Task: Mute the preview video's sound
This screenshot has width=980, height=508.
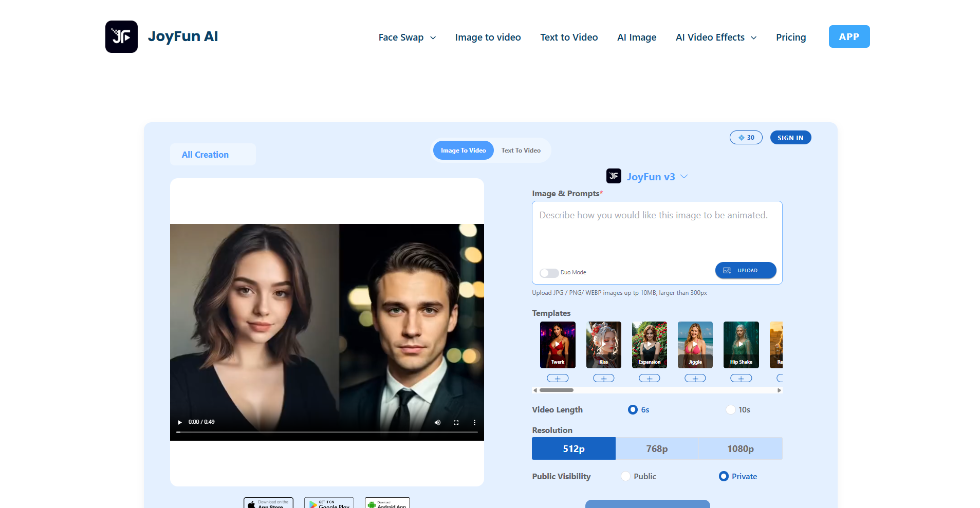Action: pos(437,422)
